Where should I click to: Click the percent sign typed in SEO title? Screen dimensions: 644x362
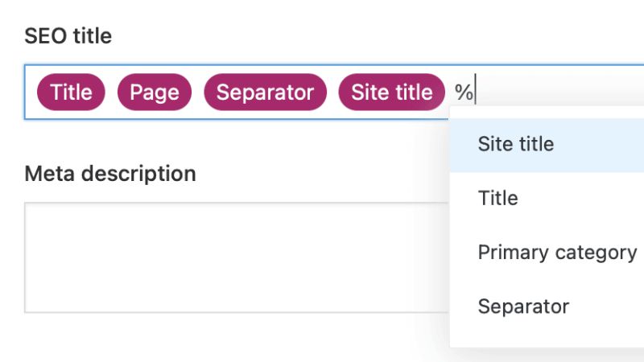click(463, 93)
